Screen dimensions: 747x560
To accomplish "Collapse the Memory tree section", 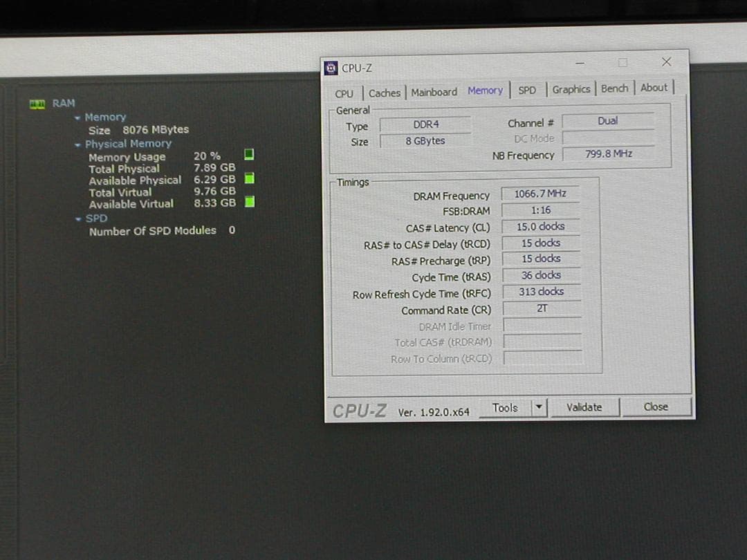I will [78, 118].
